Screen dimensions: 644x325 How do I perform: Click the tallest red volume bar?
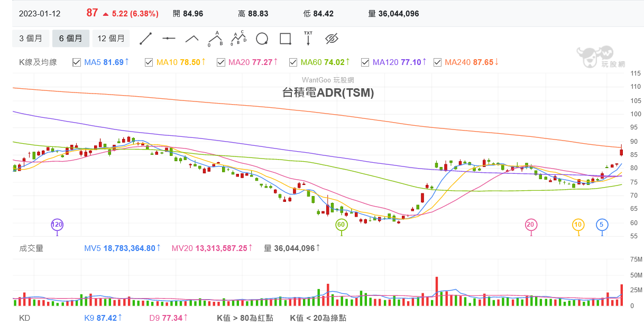click(x=437, y=291)
